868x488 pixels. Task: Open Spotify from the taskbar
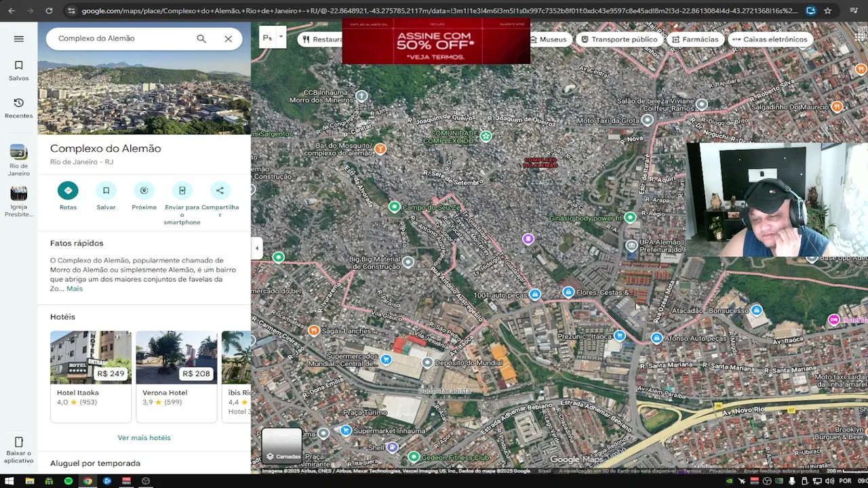(68, 481)
